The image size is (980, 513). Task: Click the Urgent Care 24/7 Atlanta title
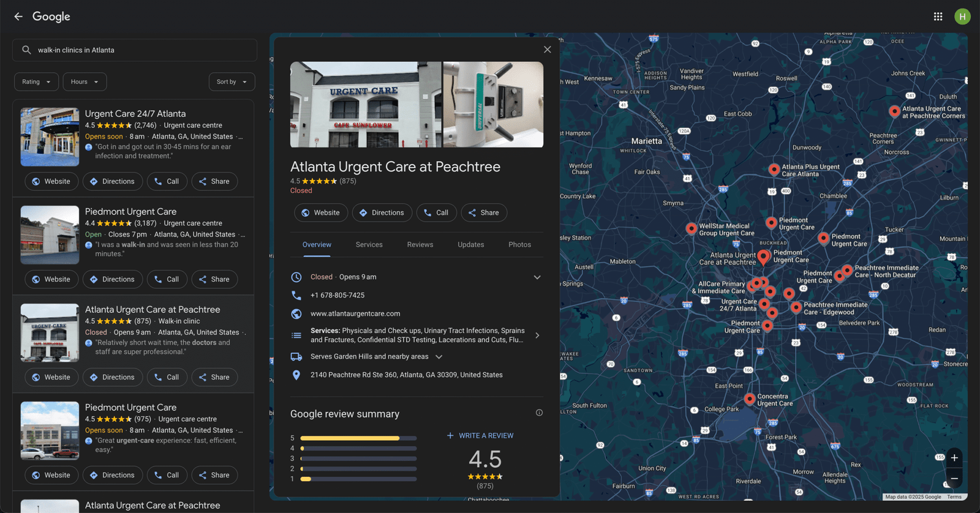coord(135,114)
